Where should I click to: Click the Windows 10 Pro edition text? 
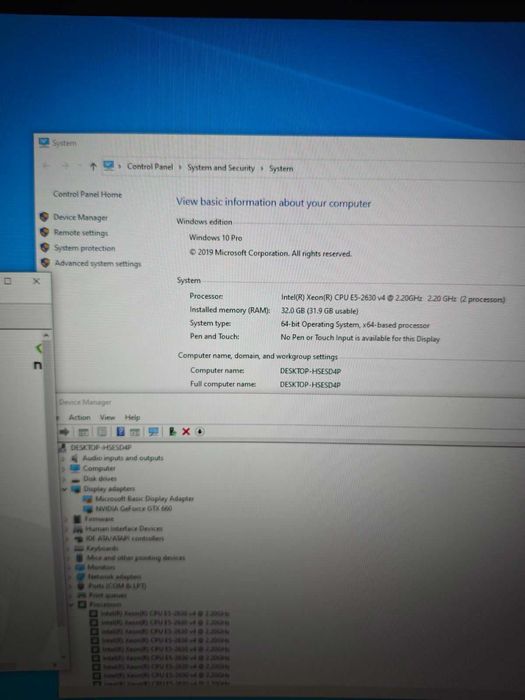click(x=216, y=238)
